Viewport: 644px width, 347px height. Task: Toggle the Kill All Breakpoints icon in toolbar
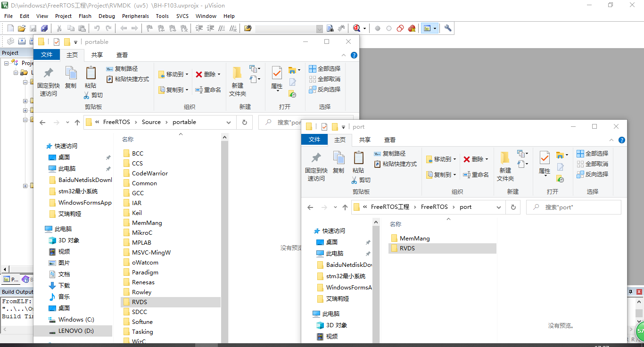tap(412, 28)
